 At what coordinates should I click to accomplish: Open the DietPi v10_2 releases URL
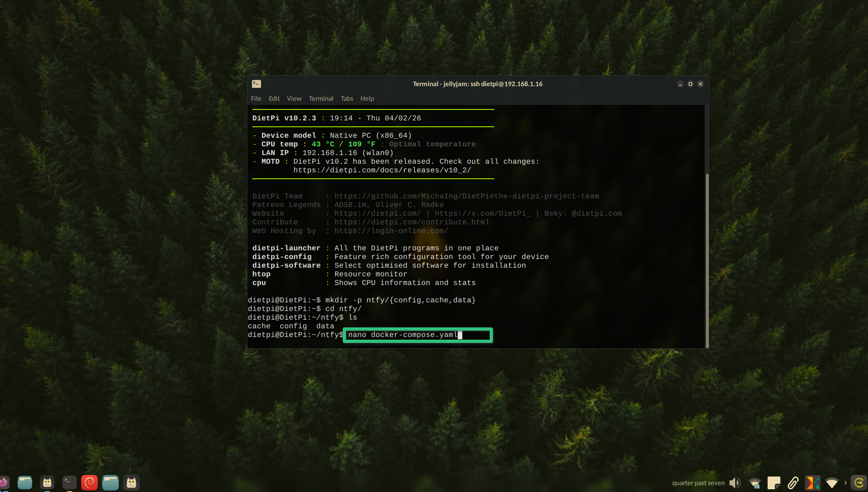tap(382, 170)
